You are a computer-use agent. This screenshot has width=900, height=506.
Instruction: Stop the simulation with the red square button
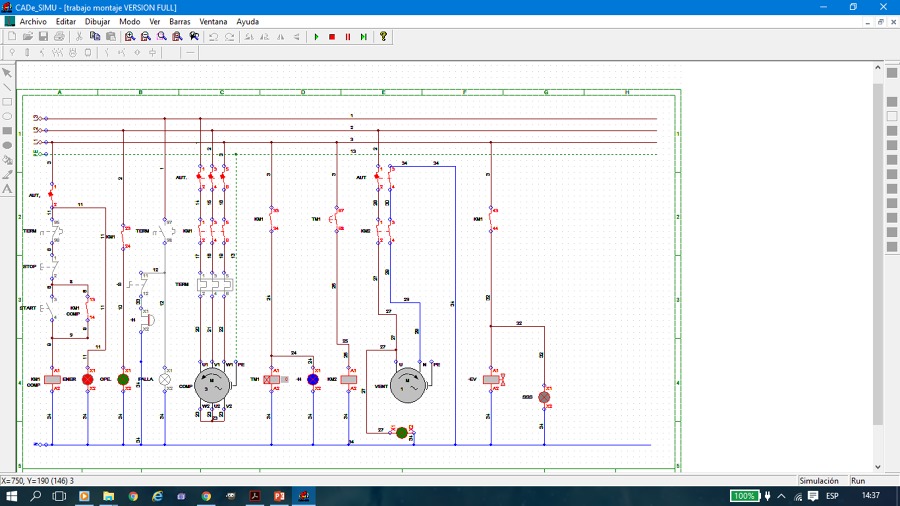pyautogui.click(x=332, y=37)
